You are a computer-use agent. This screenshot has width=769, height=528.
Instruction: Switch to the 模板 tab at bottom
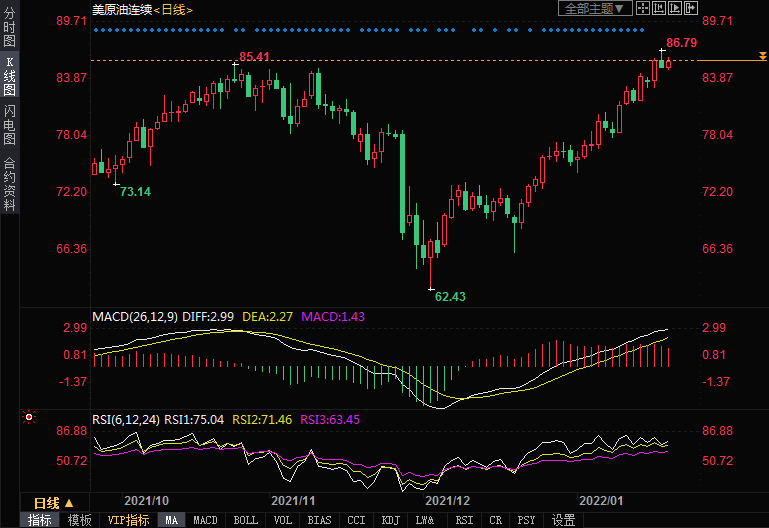tap(79, 520)
